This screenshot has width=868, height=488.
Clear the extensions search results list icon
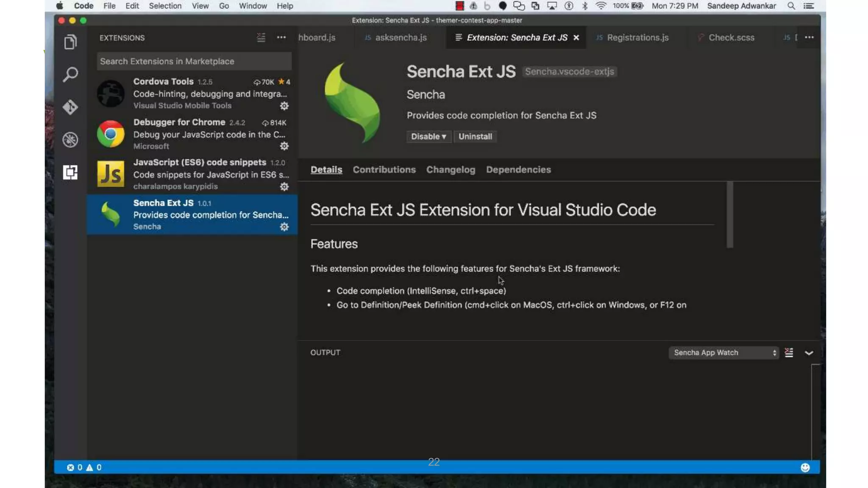pyautogui.click(x=261, y=38)
